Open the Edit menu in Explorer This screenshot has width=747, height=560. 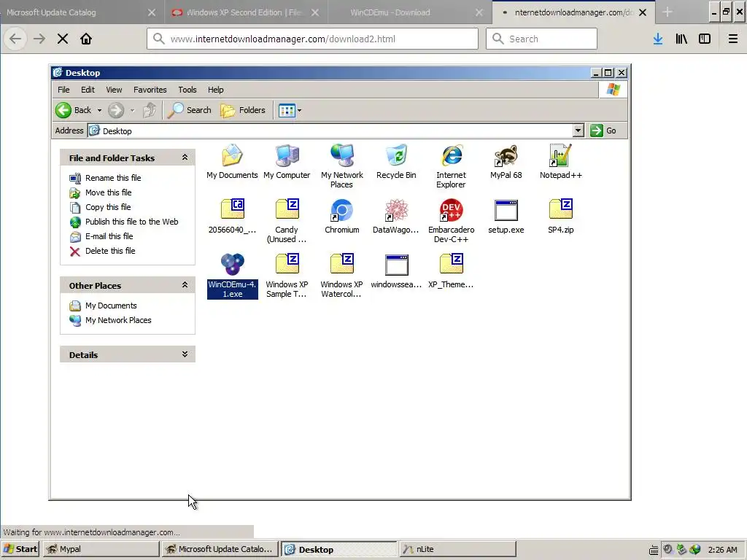(88, 90)
